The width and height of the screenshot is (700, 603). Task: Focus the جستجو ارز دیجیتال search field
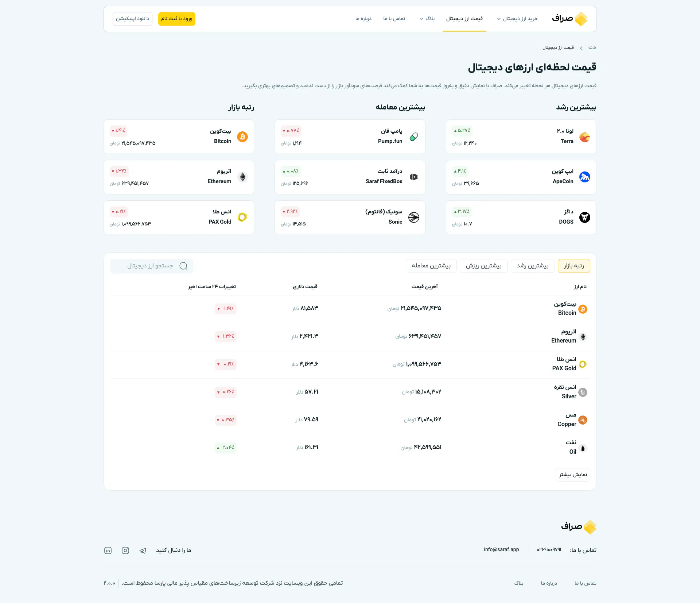click(x=152, y=266)
